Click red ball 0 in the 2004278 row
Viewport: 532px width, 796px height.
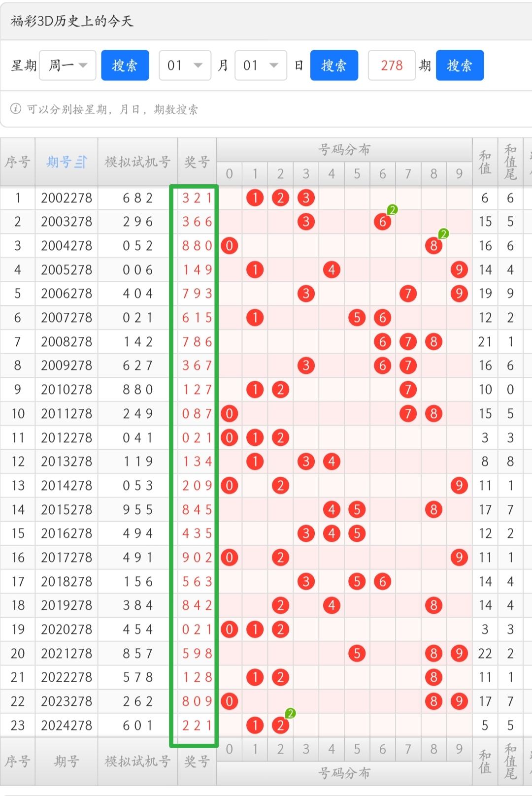230,246
